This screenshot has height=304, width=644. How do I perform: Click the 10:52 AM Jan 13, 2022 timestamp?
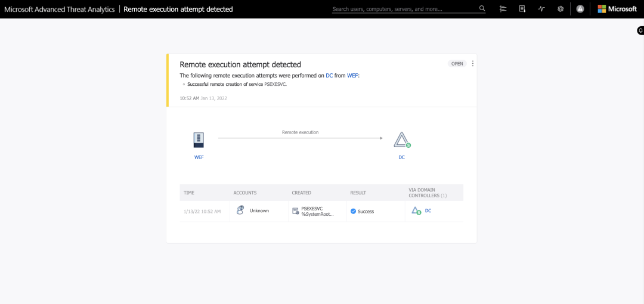coord(203,98)
